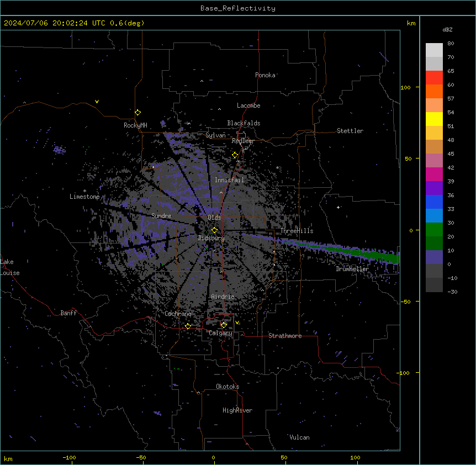Click the purple echo patch north of Limestone

click(x=59, y=150)
